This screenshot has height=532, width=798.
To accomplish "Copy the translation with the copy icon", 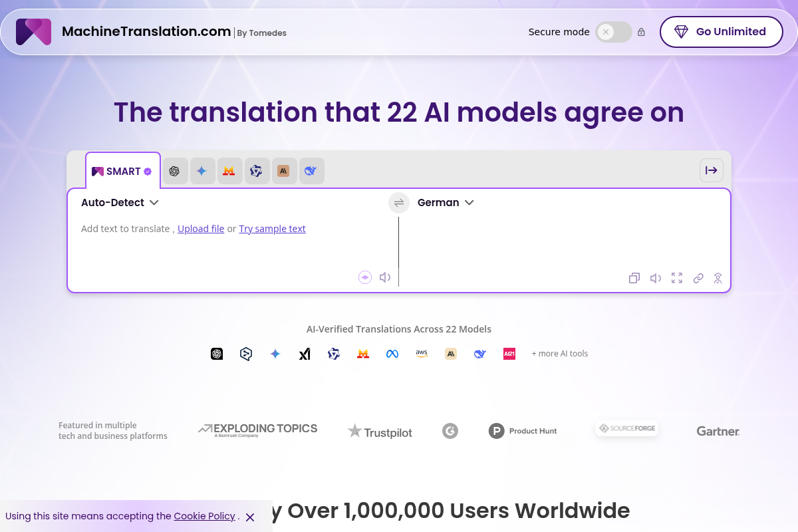I will pos(634,278).
